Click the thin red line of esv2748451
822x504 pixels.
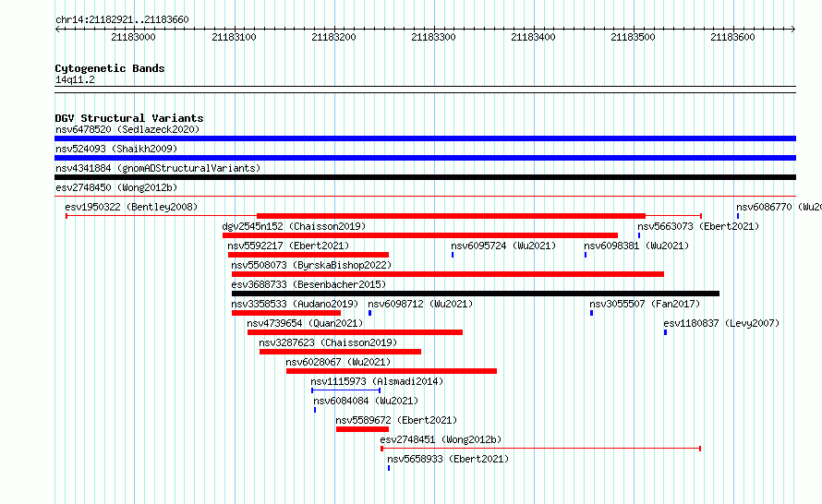click(x=540, y=449)
